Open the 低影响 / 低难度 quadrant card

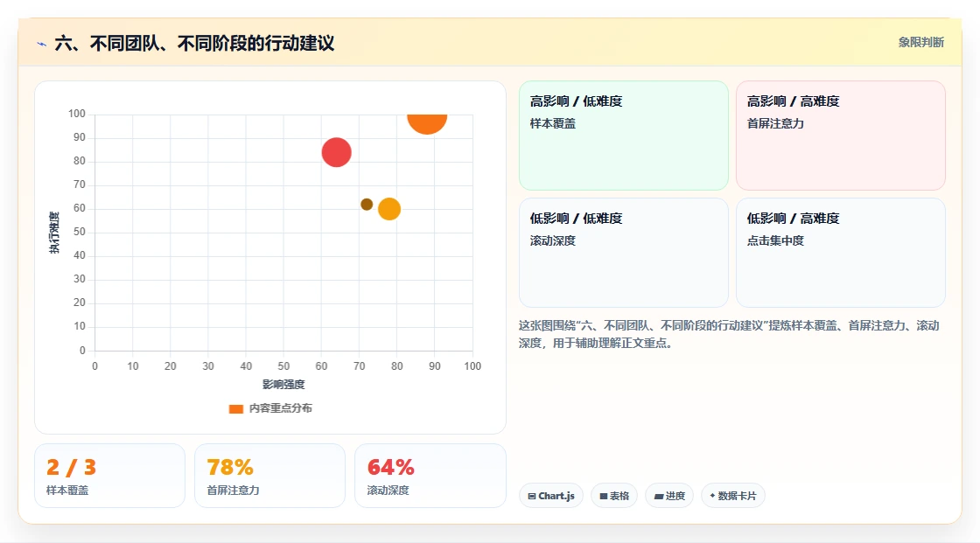(624, 253)
